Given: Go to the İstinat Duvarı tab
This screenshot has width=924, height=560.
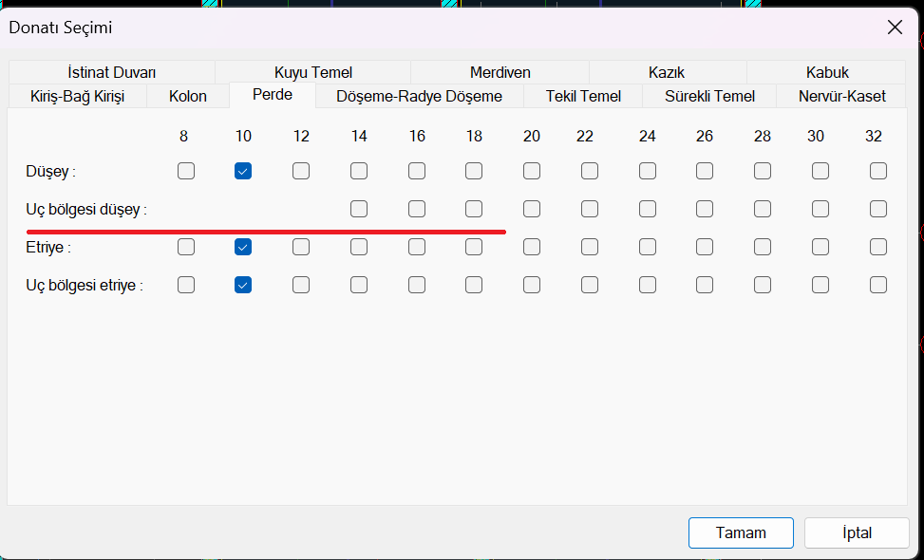Looking at the screenshot, I should 112,72.
